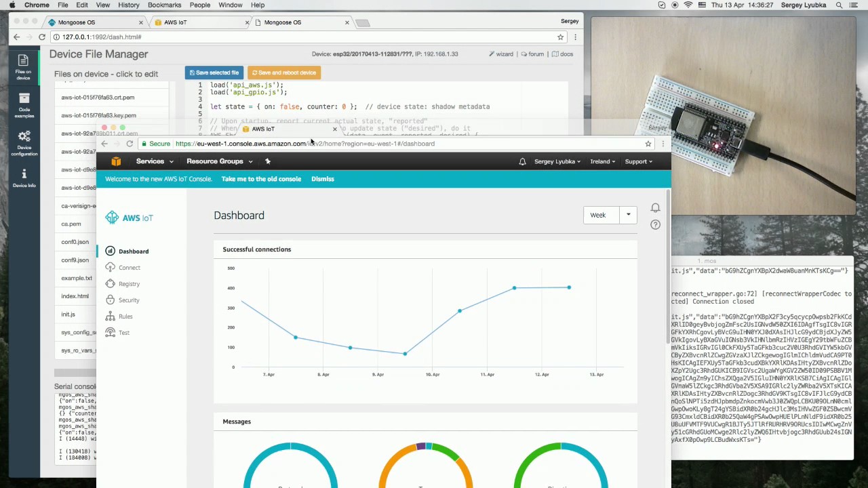Expand the Services dropdown
Screen dimensions: 868x488
[155, 161]
